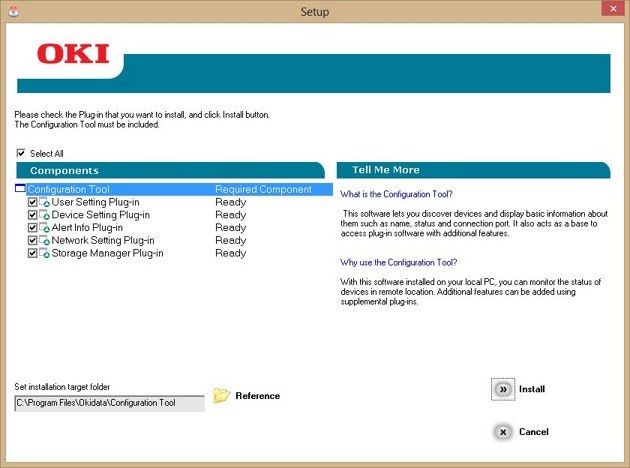
Task: Click the Reference button label
Action: 258,396
